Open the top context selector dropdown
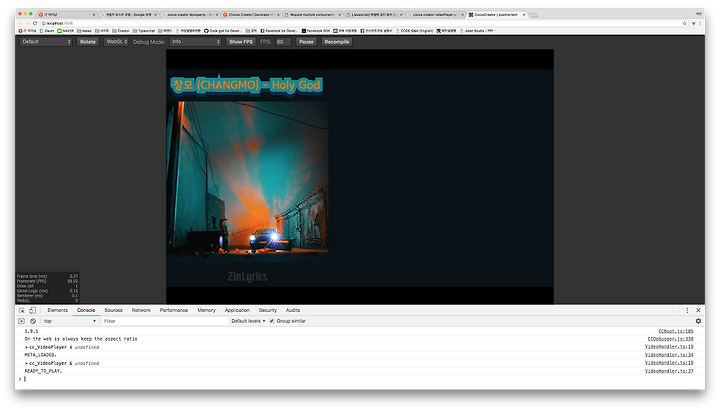 point(70,321)
